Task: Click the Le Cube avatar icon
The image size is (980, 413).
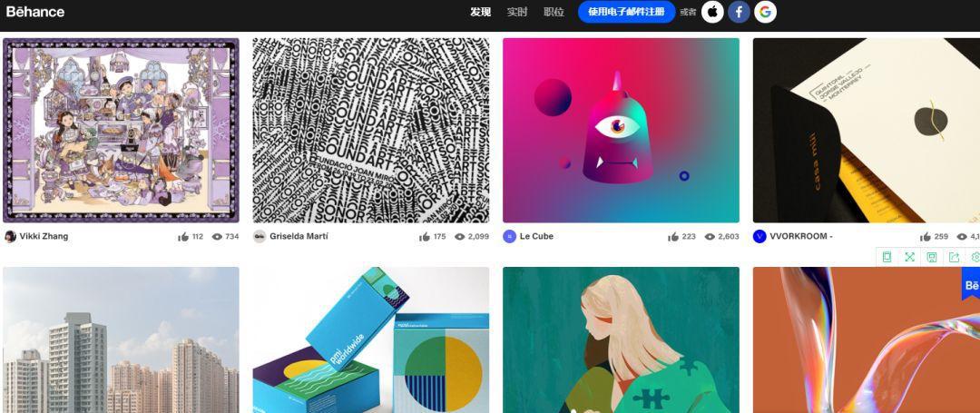Action: tap(509, 236)
